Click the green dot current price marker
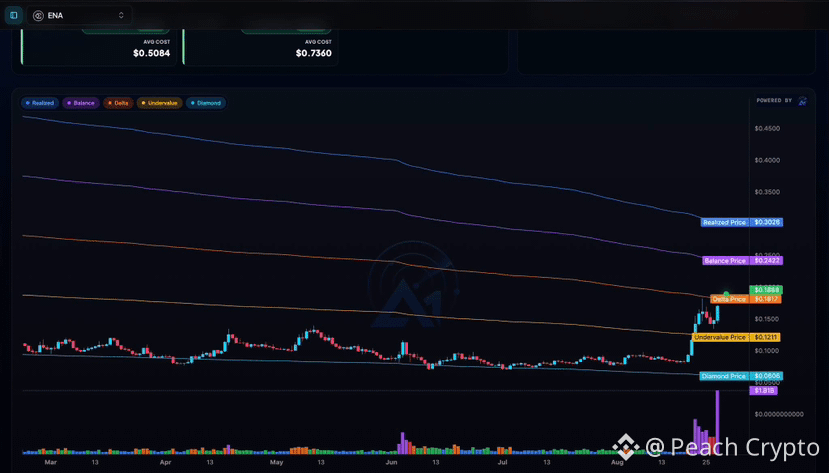 [x=726, y=294]
